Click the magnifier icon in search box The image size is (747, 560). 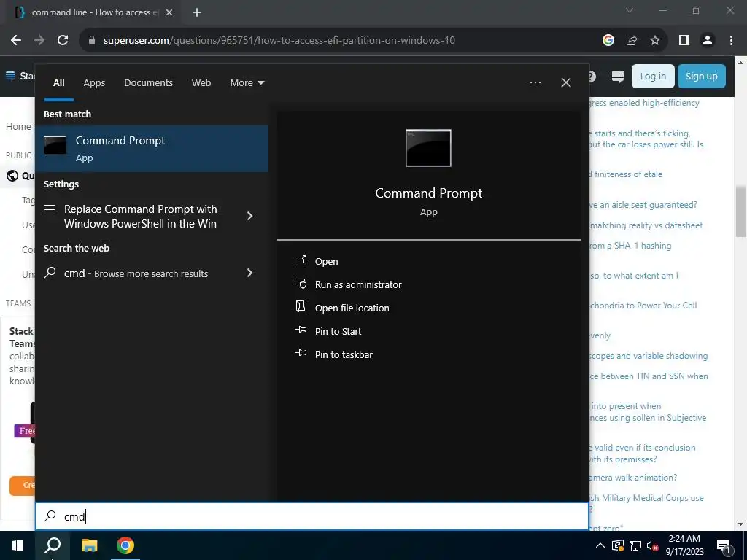50,516
